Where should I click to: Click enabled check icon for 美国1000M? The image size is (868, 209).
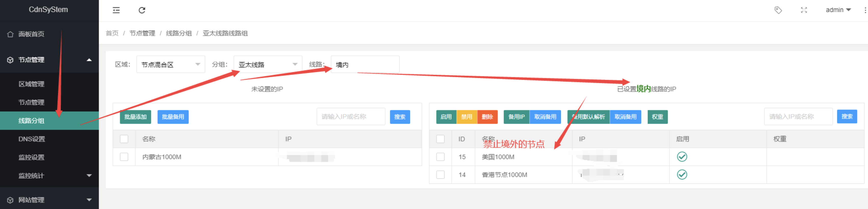(682, 157)
